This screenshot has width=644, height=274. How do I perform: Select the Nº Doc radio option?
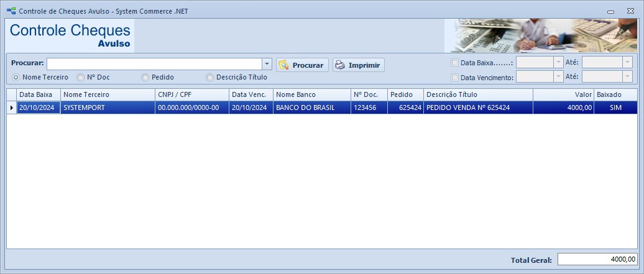(81, 78)
